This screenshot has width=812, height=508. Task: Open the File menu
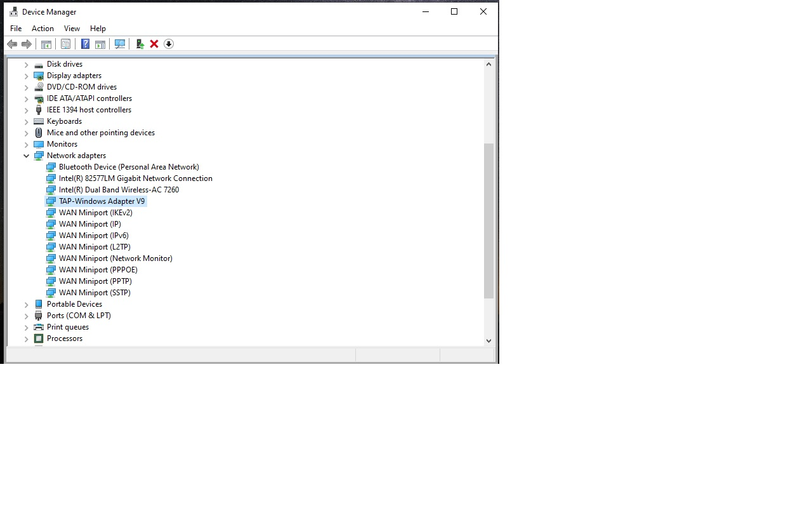[16, 29]
